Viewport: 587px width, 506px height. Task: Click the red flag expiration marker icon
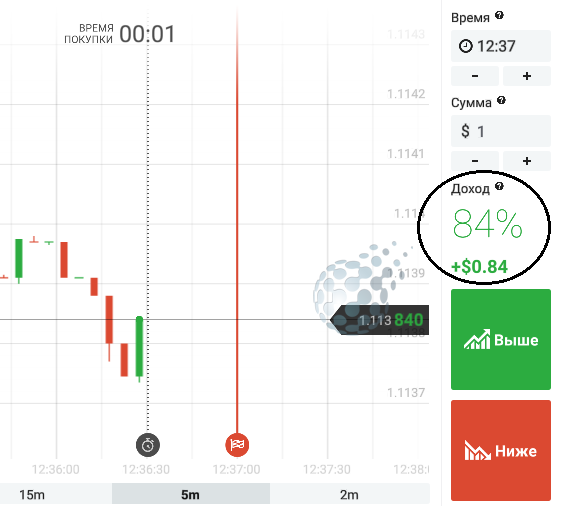[237, 445]
